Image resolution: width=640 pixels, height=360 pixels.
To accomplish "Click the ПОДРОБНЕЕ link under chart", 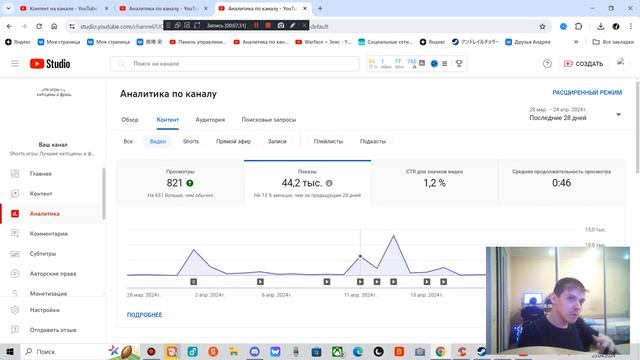I will [144, 315].
